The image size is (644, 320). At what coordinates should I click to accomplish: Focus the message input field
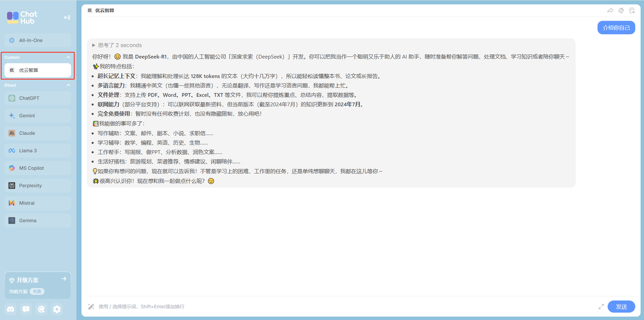pos(345,306)
